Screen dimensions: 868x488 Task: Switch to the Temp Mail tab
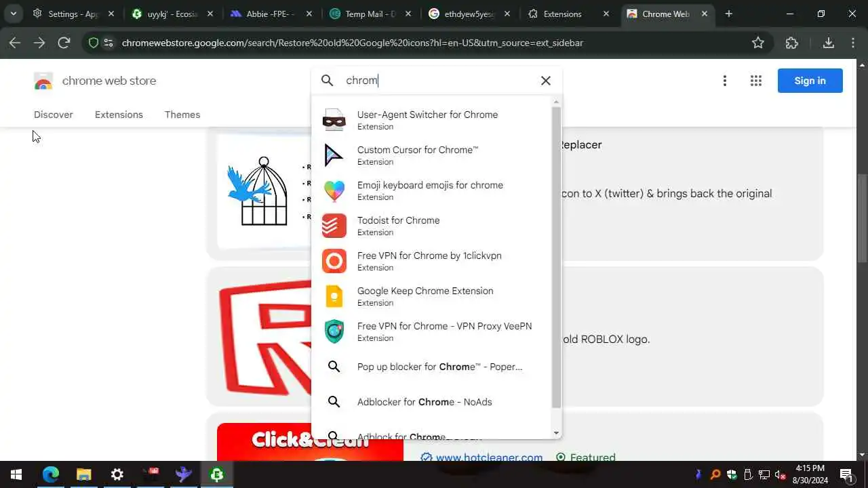[x=370, y=14]
